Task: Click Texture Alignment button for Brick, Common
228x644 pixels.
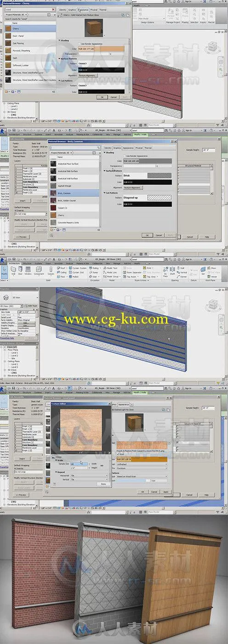Action: pyautogui.click(x=133, y=187)
